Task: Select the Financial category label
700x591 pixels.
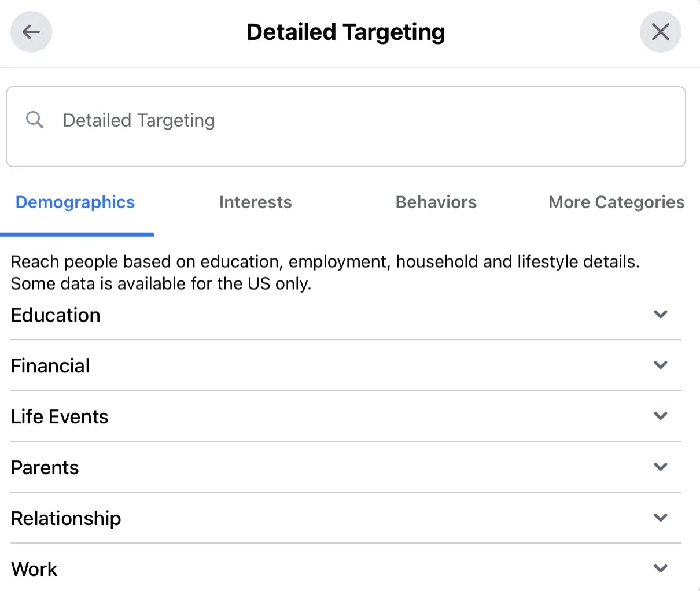Action: [50, 366]
